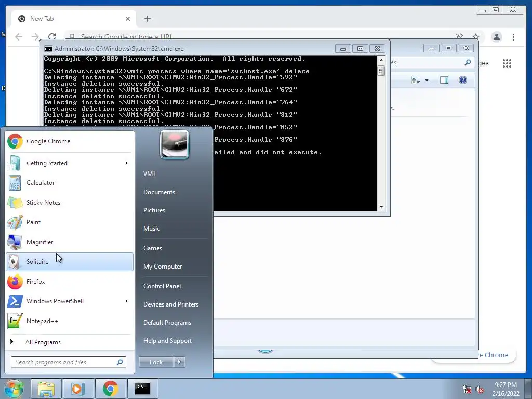Click the Lock button

156,362
